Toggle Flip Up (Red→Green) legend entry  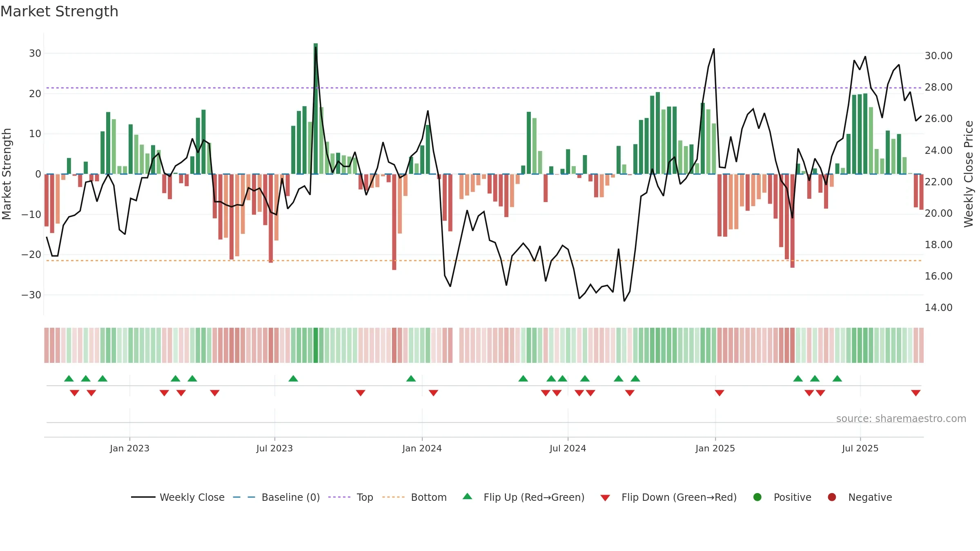[x=523, y=497]
